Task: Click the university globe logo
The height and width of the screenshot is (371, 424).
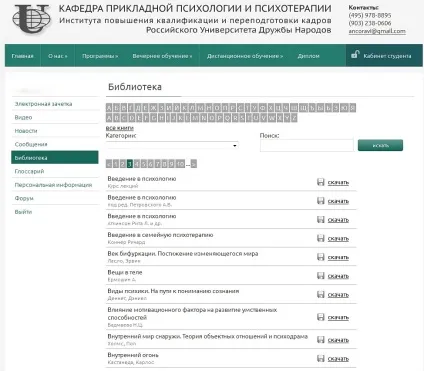Action: coord(32,18)
